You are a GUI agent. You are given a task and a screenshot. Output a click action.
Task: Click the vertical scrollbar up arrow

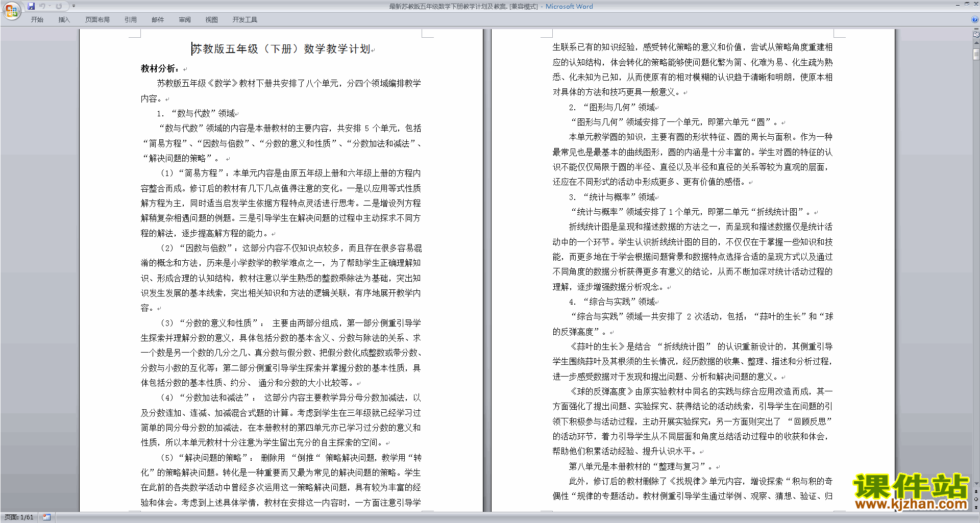[976, 43]
